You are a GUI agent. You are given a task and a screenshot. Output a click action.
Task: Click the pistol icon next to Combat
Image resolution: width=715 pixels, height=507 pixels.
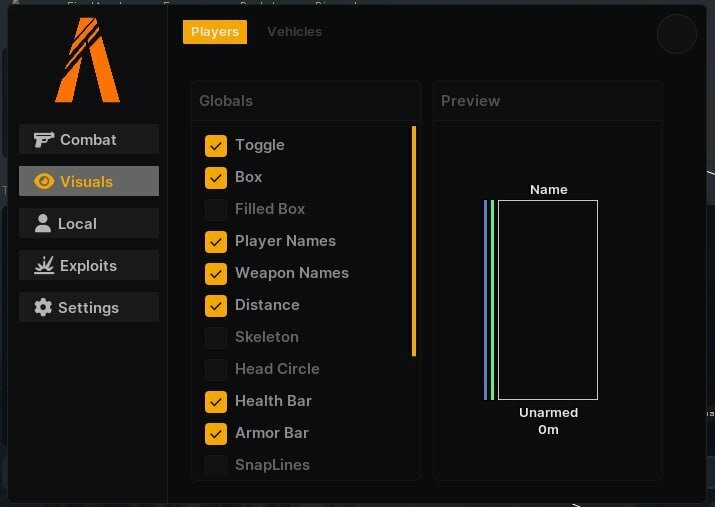click(x=43, y=140)
